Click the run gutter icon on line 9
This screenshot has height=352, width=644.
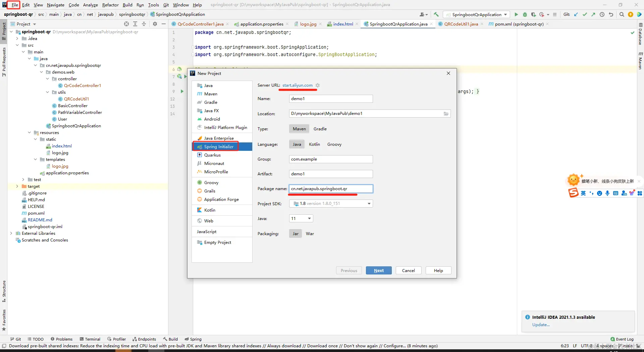(182, 91)
